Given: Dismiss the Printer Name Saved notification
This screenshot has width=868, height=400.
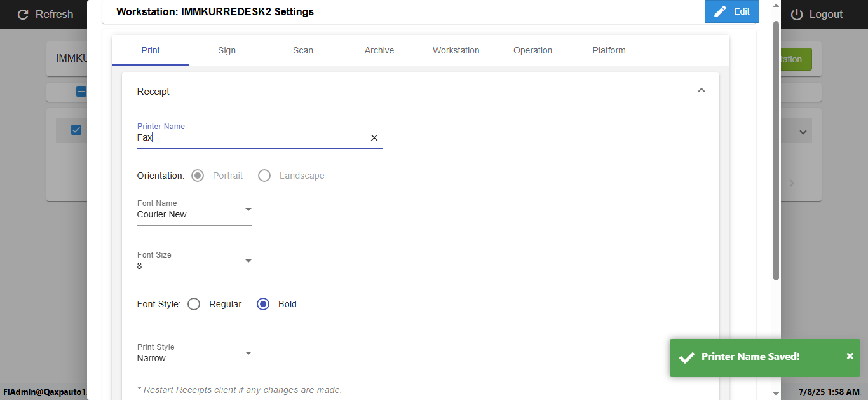Looking at the screenshot, I should coord(850,356).
